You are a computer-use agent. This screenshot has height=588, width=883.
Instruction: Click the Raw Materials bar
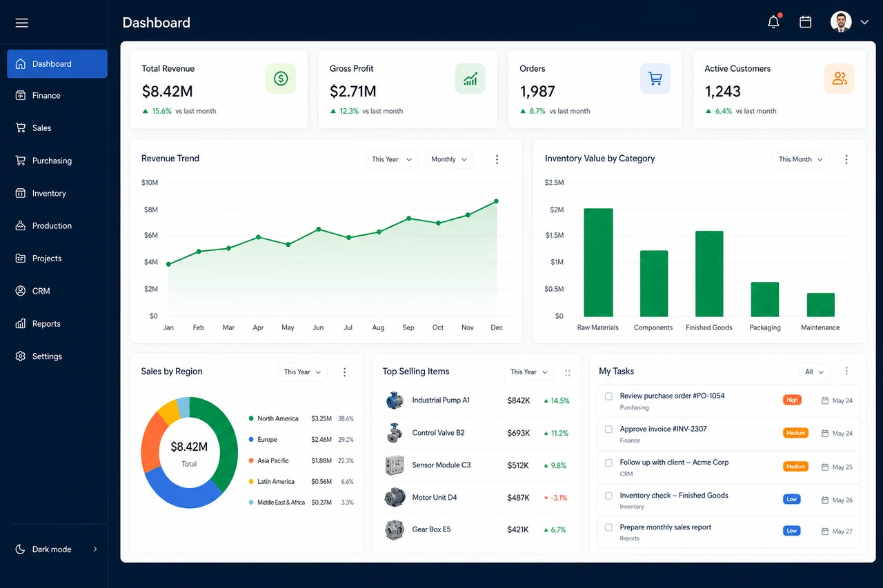coord(598,263)
